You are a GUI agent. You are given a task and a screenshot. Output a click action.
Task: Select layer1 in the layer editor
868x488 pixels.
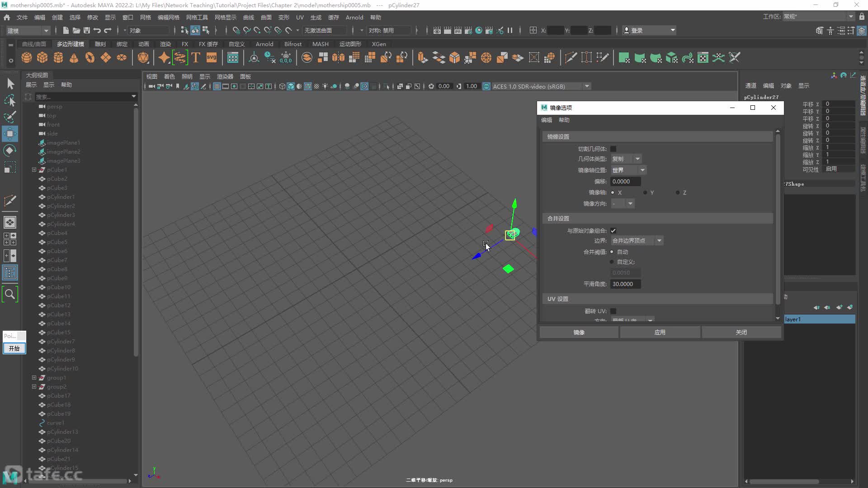point(819,319)
